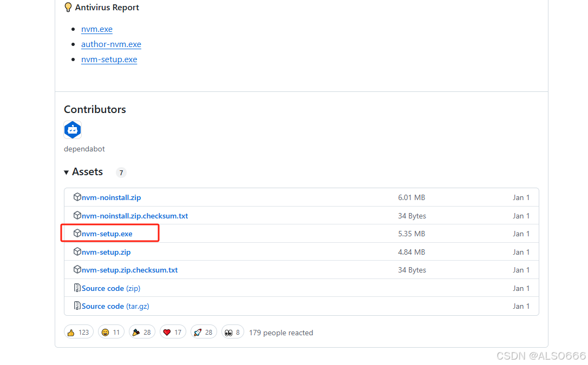Download nvm-setup.exe from Assets list
This screenshot has width=588, height=365.
(107, 234)
